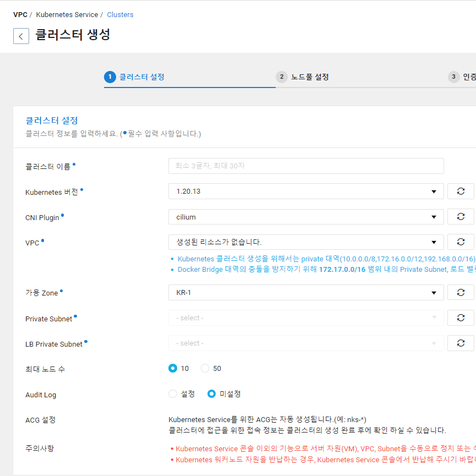Refresh the Private Subnet list
Viewport: 476px width, 476px height.
click(x=461, y=318)
